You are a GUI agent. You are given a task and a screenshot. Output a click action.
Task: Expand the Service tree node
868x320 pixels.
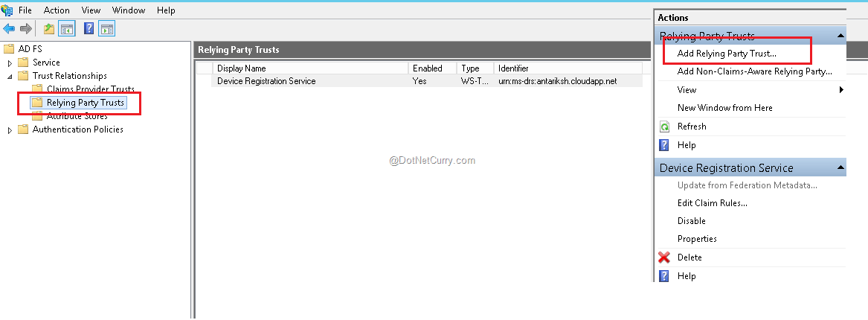tap(10, 63)
